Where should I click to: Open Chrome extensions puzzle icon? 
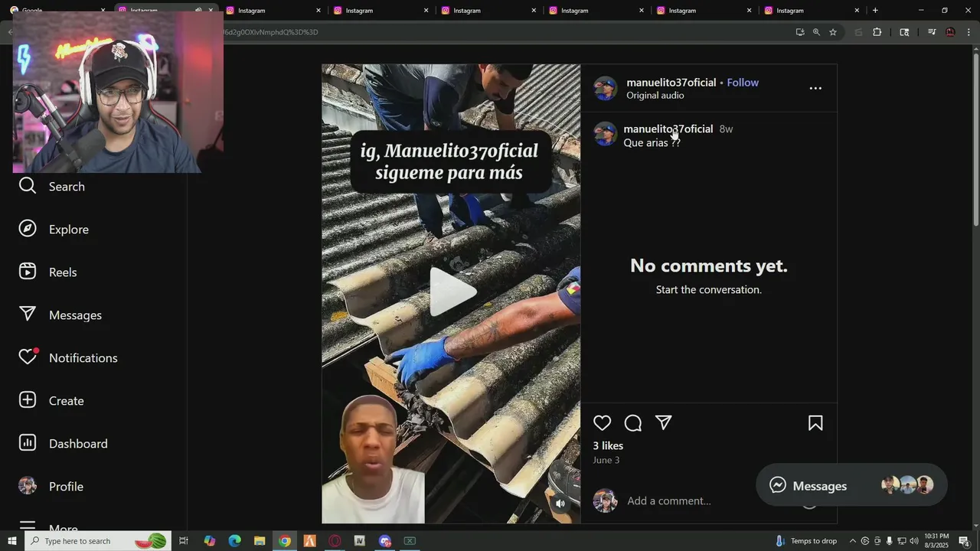pyautogui.click(x=877, y=32)
